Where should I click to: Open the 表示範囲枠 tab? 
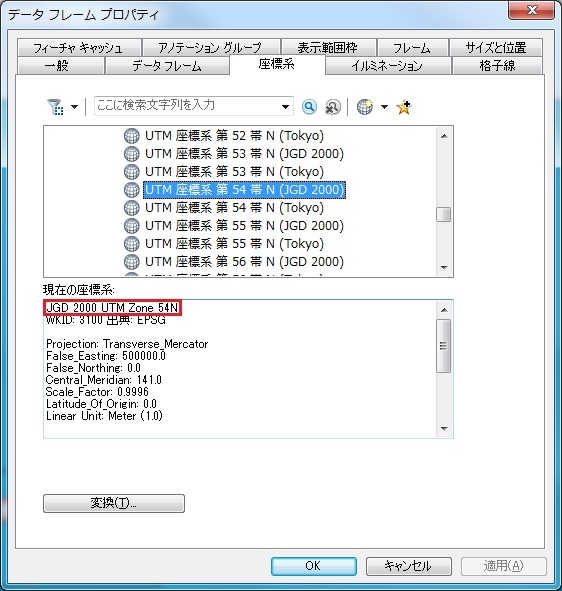pyautogui.click(x=328, y=47)
